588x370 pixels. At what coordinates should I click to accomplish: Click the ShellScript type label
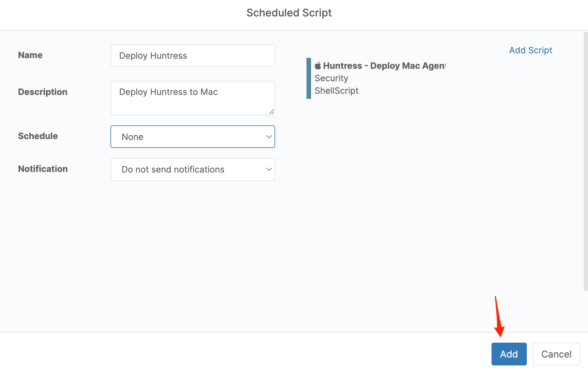tap(336, 91)
